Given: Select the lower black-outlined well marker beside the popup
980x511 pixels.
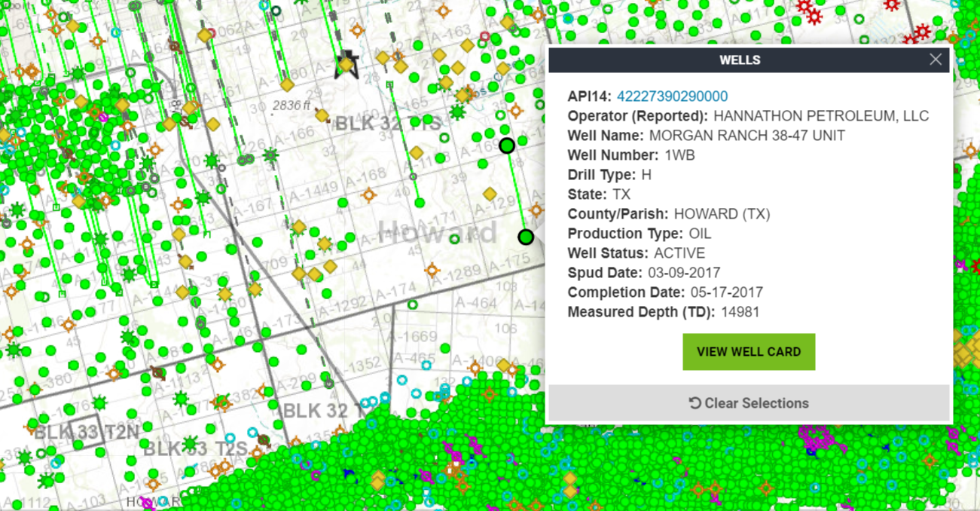Looking at the screenshot, I should (526, 237).
